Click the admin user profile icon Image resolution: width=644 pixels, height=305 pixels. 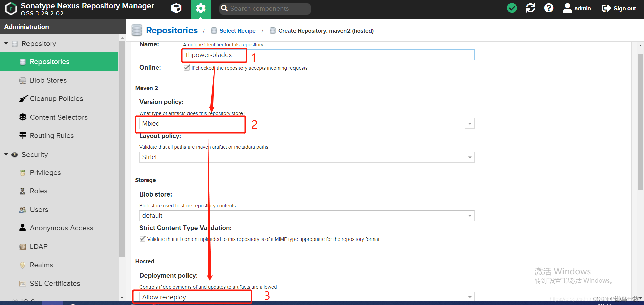coord(567,8)
